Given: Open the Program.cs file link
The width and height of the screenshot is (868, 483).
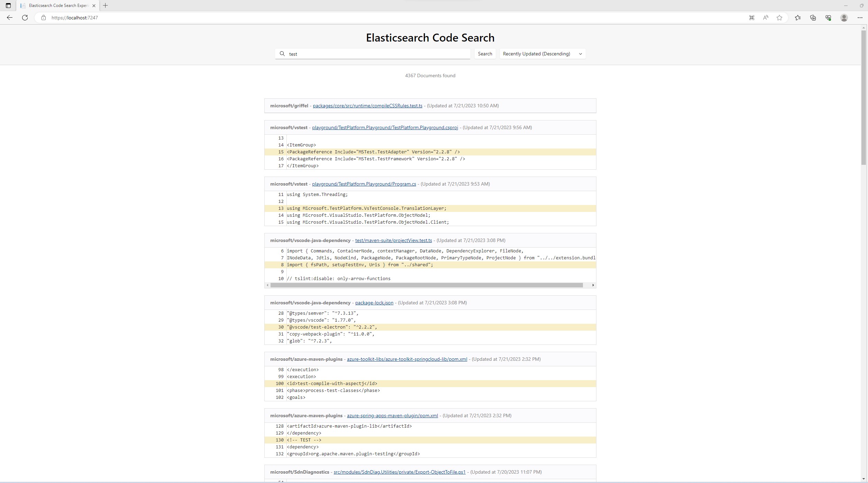Looking at the screenshot, I should coord(364,184).
